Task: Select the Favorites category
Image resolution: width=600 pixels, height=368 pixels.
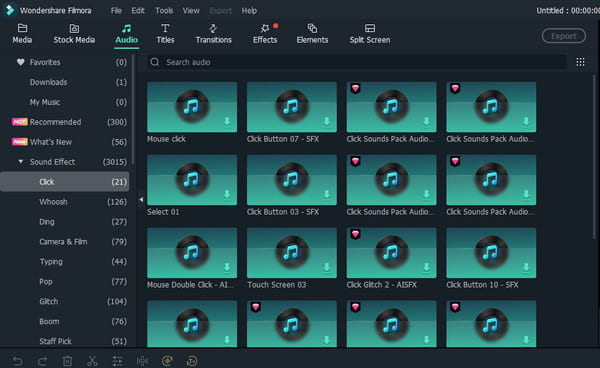Action: click(66, 62)
